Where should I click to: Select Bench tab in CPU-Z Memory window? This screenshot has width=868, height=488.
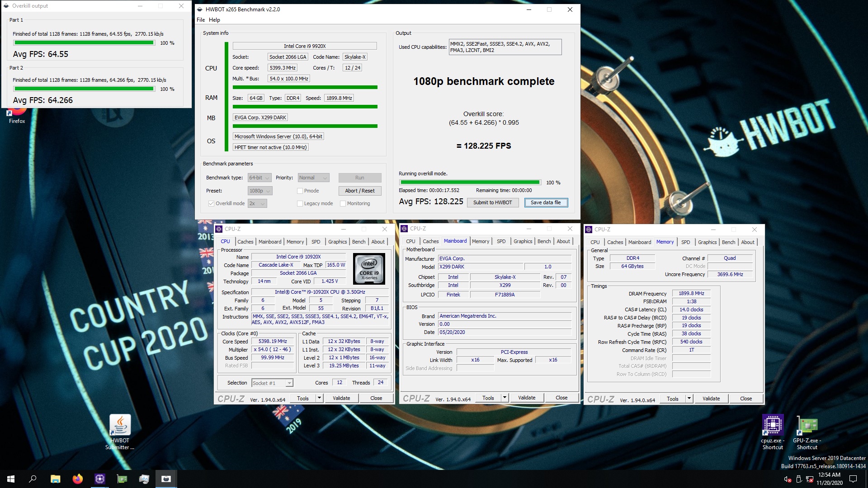(x=728, y=242)
